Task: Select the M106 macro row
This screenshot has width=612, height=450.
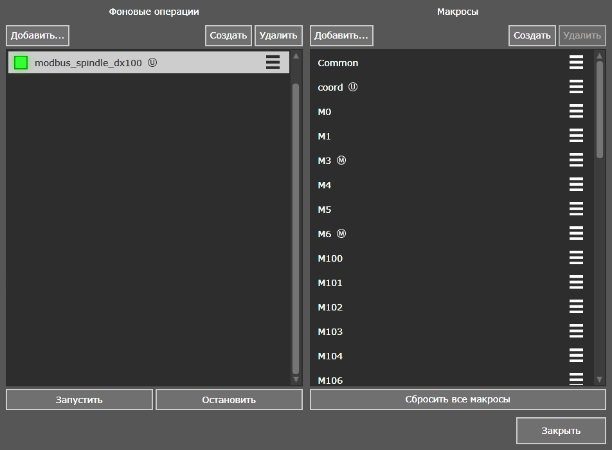Action: 452,379
